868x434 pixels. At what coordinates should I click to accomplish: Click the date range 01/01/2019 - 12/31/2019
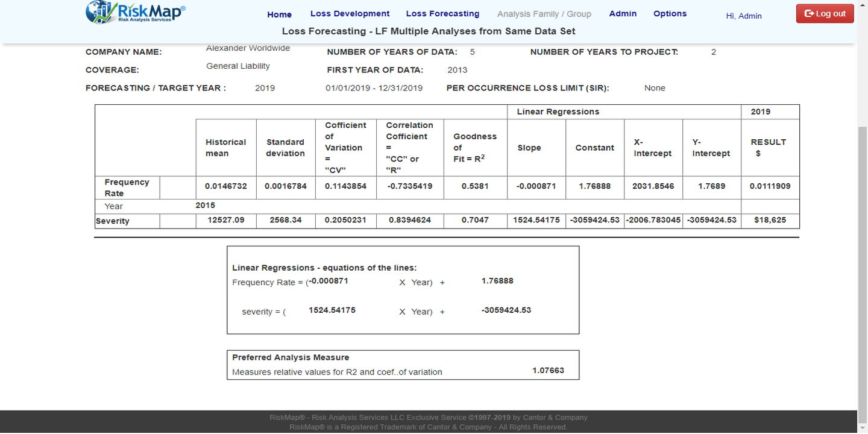tap(374, 88)
